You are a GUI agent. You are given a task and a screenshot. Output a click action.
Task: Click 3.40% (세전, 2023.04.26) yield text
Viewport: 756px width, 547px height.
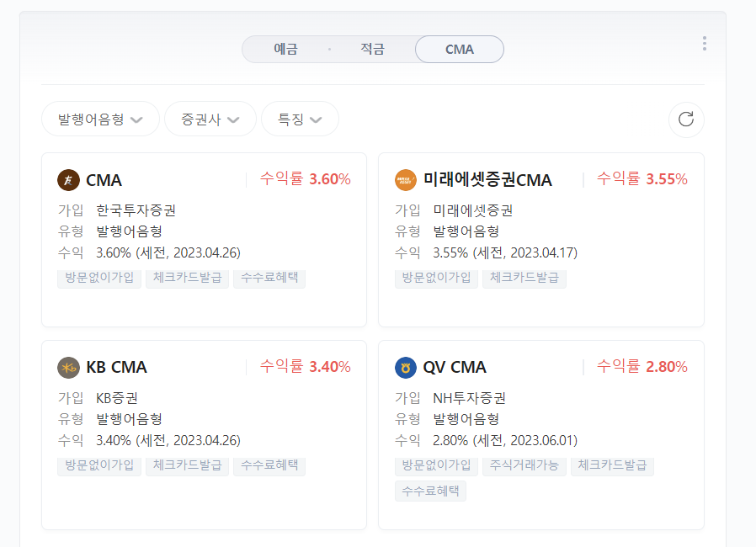168,440
